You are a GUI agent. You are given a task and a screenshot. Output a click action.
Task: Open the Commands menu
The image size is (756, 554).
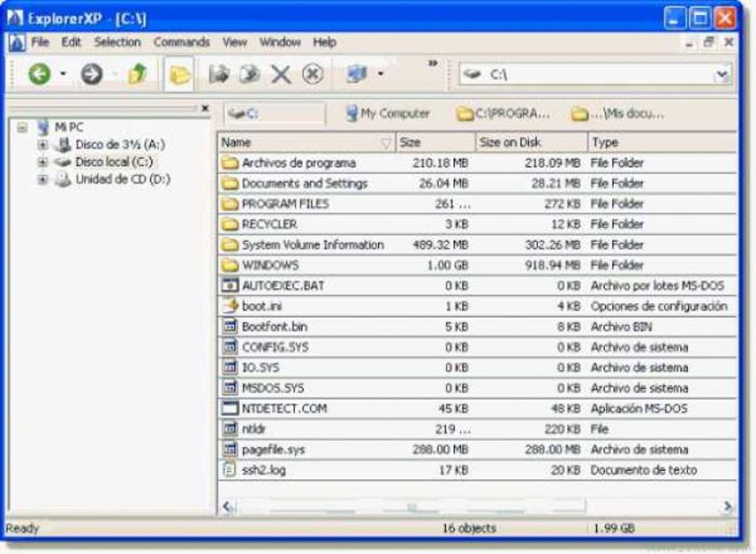(182, 42)
